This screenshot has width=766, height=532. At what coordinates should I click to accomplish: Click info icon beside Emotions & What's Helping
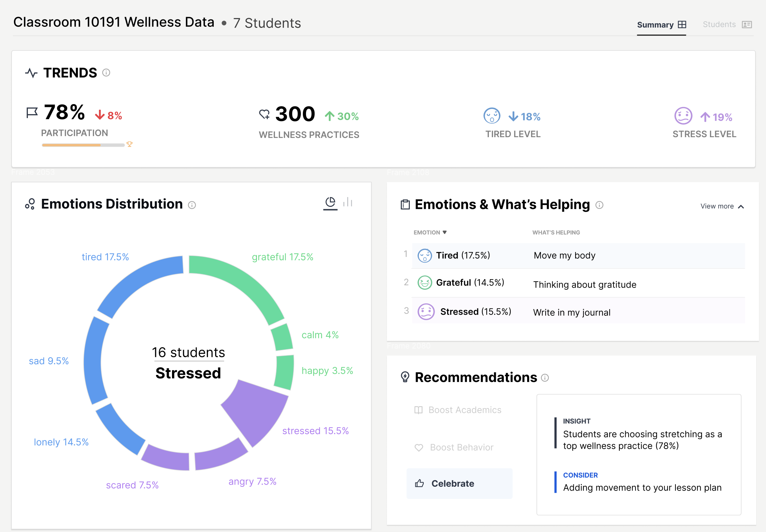[599, 205]
